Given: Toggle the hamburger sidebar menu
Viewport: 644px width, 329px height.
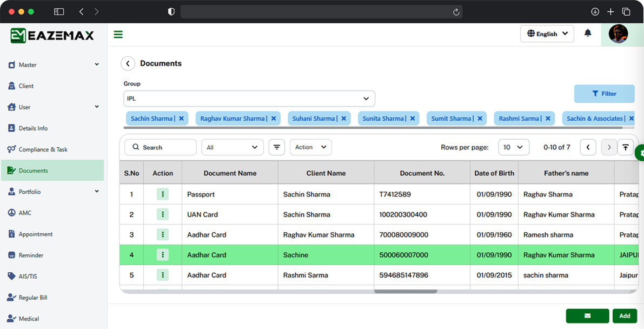Looking at the screenshot, I should [x=118, y=35].
